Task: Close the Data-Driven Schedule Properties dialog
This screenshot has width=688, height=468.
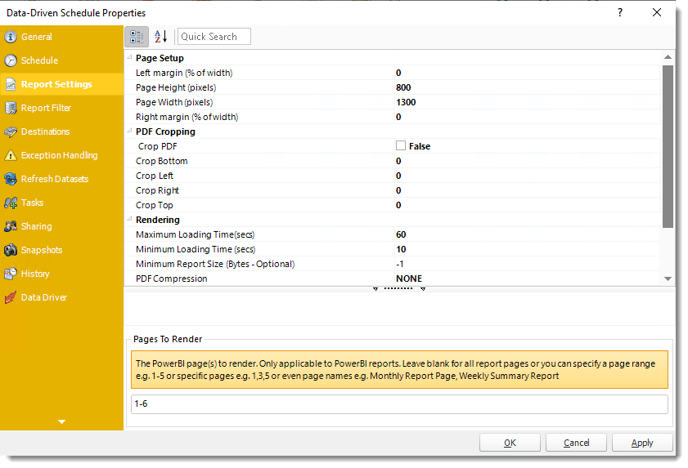Action: tap(656, 12)
